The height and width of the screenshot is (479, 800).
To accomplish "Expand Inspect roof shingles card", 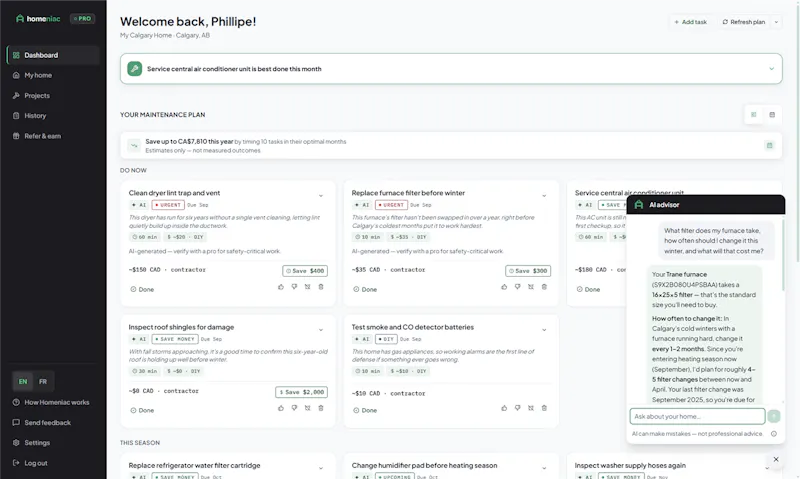I will [x=321, y=330].
